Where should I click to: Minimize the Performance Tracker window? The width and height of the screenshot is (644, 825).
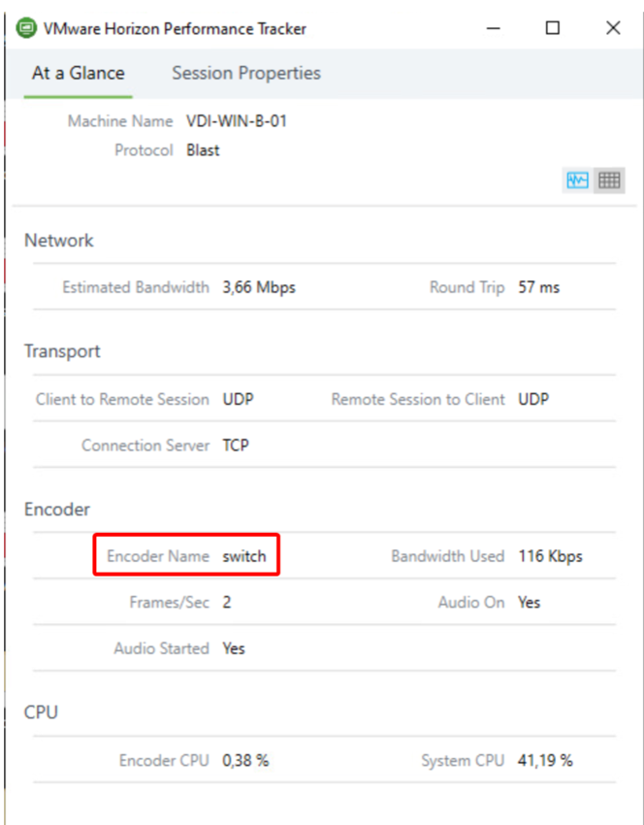coord(492,28)
